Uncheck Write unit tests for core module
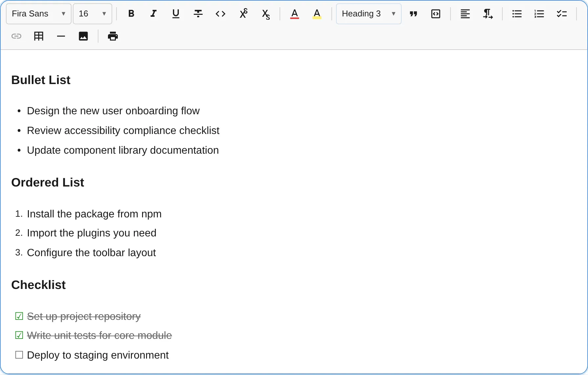The width and height of the screenshot is (588, 375). [19, 335]
